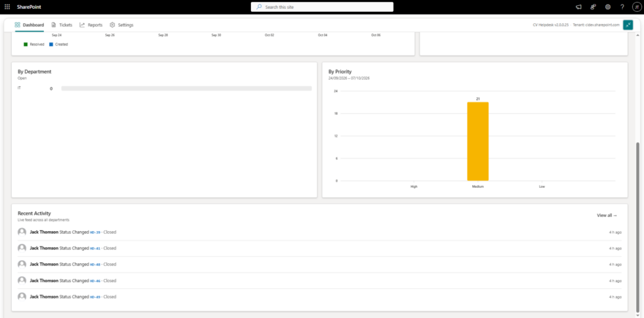Open ticket link HD-39
The image size is (644, 318).
tap(95, 233)
